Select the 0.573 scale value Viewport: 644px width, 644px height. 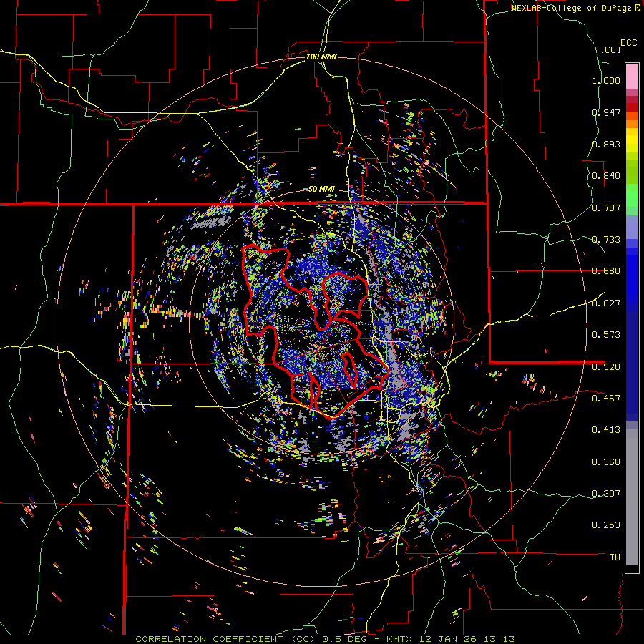click(606, 335)
